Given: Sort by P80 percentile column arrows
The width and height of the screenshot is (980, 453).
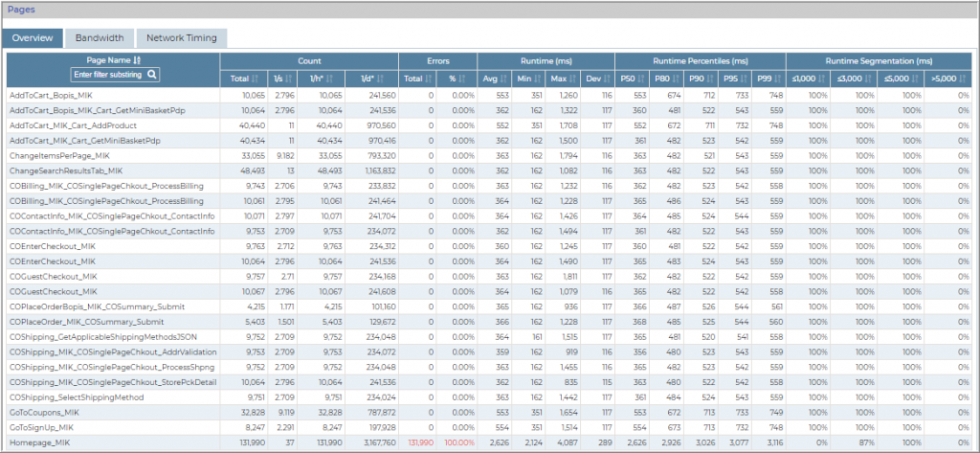Looking at the screenshot, I should coord(674,79).
